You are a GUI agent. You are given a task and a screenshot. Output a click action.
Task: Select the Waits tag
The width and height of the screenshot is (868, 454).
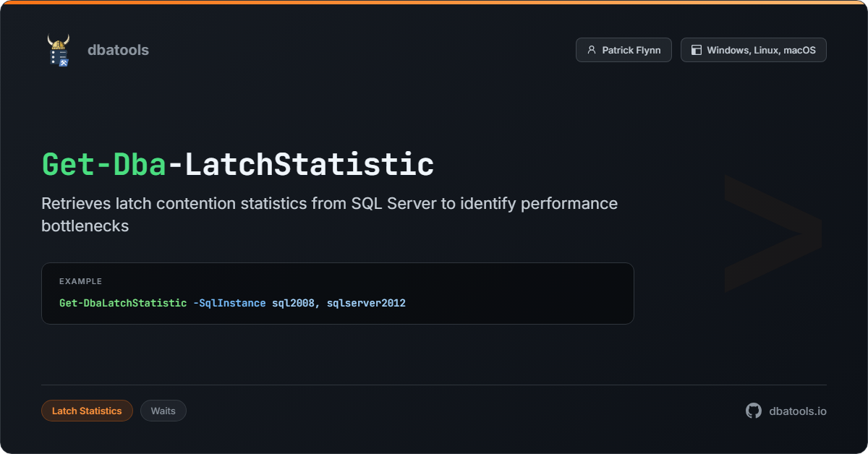click(x=163, y=411)
